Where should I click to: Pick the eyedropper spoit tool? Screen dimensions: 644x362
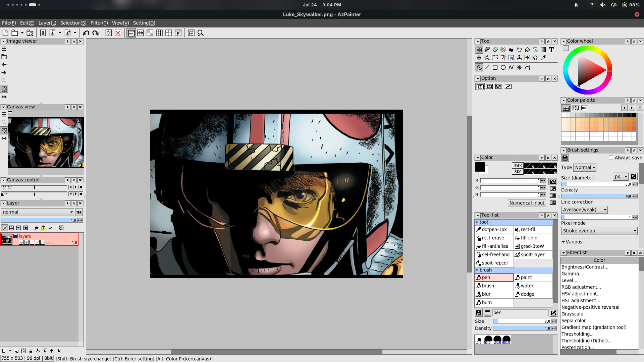pos(543,58)
